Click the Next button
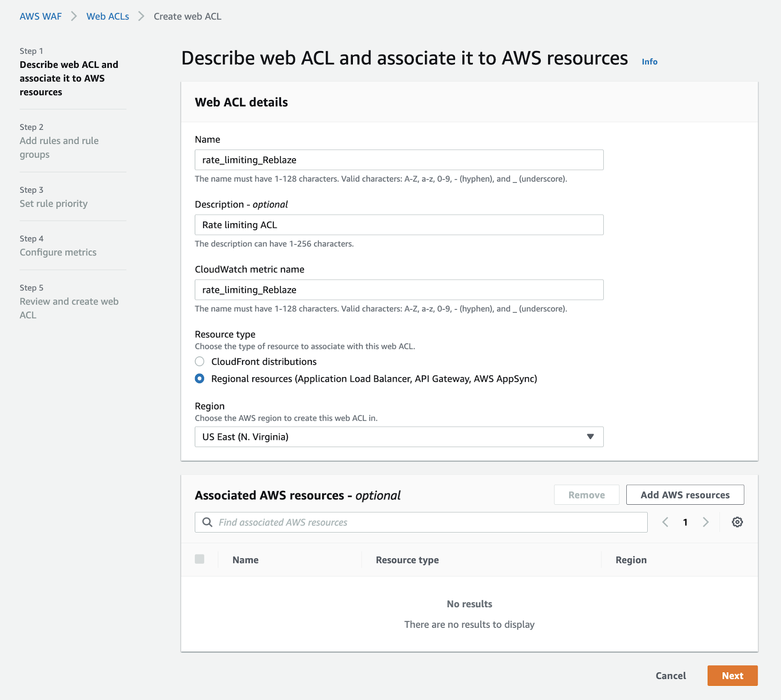This screenshot has height=700, width=781. (732, 676)
